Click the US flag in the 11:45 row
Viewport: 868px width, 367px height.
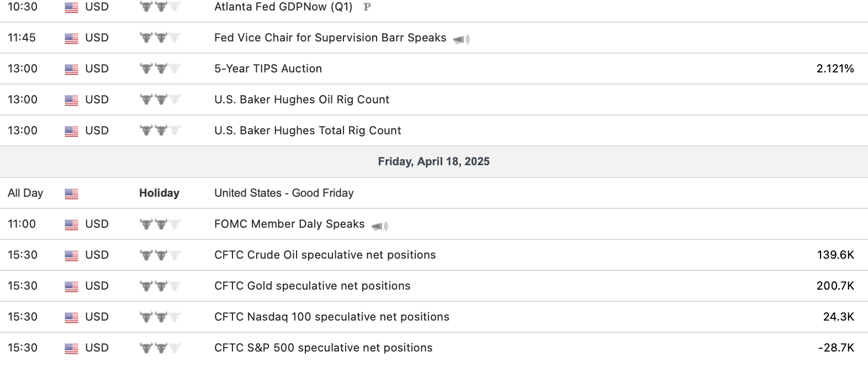(71, 38)
